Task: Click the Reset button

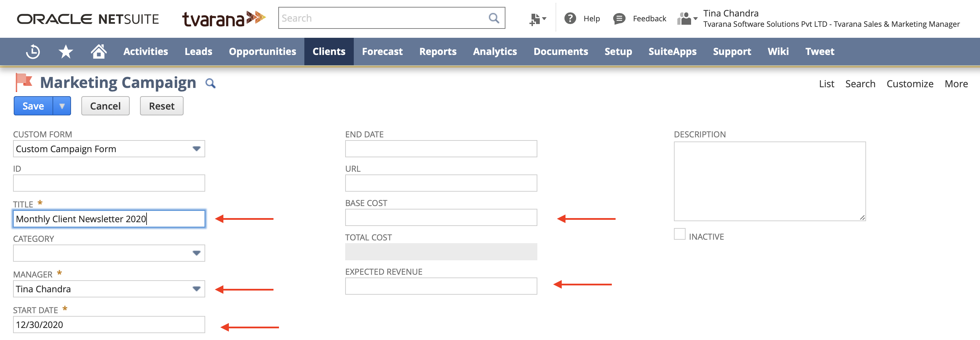Action: tap(162, 106)
